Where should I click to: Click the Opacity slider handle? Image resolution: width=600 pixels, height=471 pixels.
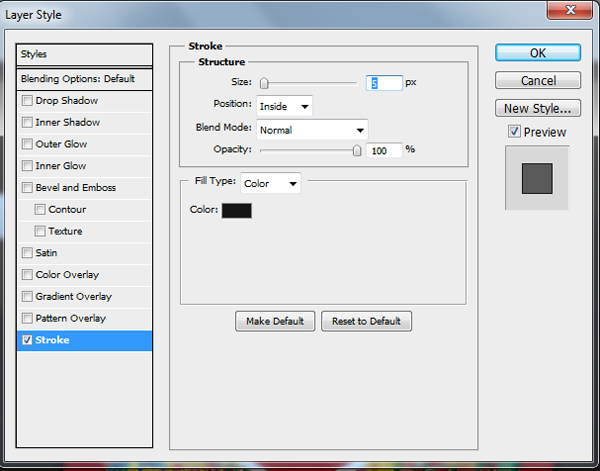(x=357, y=150)
